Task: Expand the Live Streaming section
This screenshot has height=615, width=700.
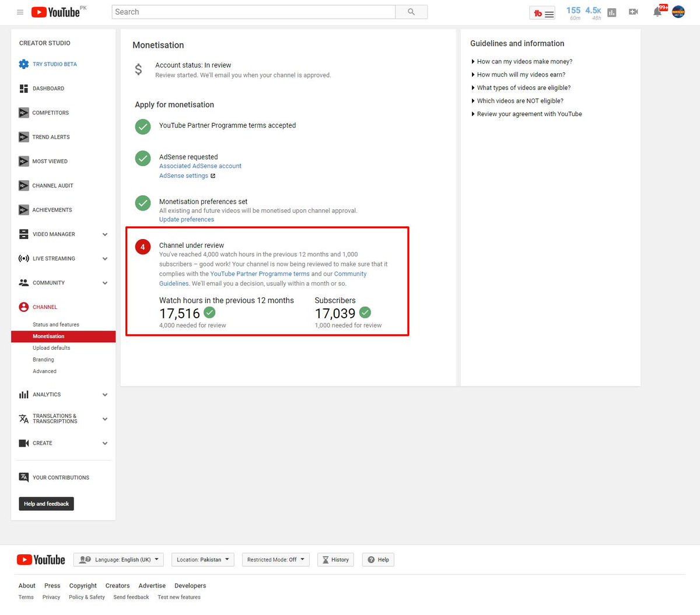Action: (105, 259)
